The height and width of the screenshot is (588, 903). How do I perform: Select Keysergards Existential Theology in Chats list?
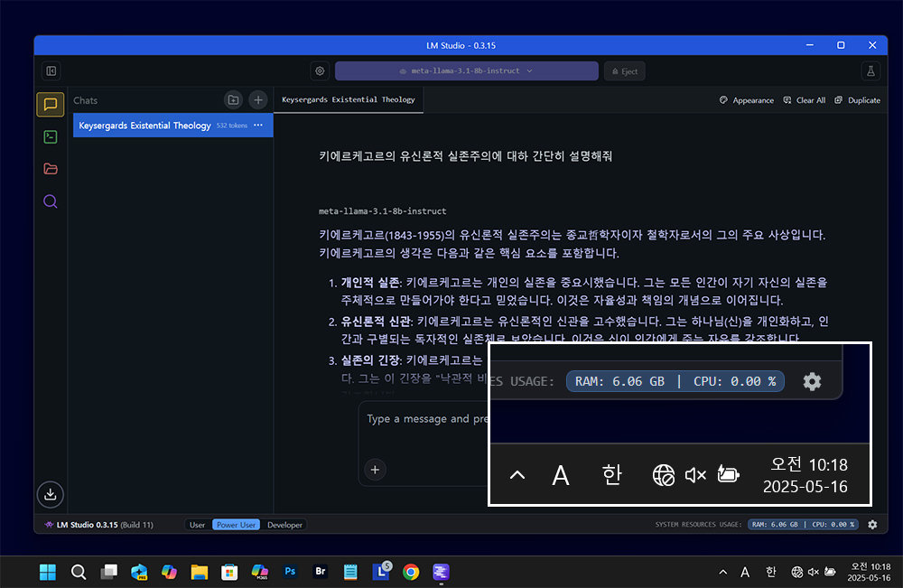coord(144,126)
